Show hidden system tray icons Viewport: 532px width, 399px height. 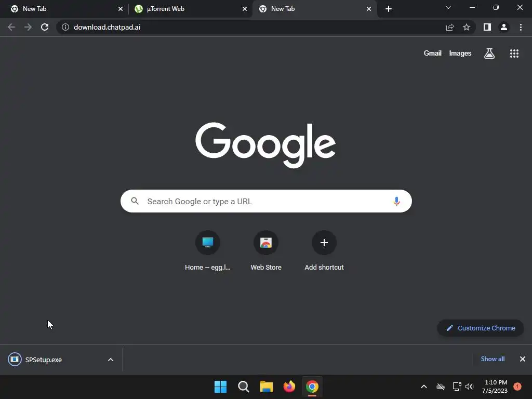[424, 387]
